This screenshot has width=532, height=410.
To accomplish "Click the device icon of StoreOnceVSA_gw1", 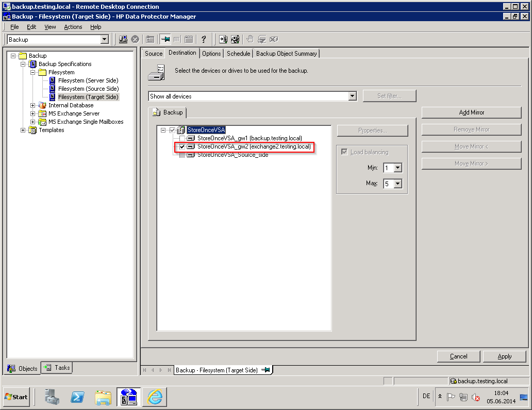I will pos(191,138).
